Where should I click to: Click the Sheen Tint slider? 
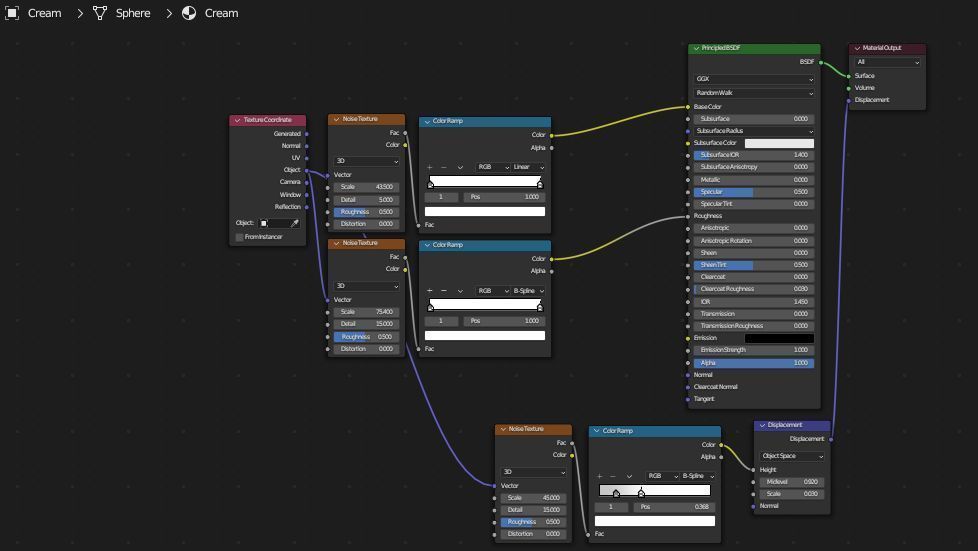[754, 265]
